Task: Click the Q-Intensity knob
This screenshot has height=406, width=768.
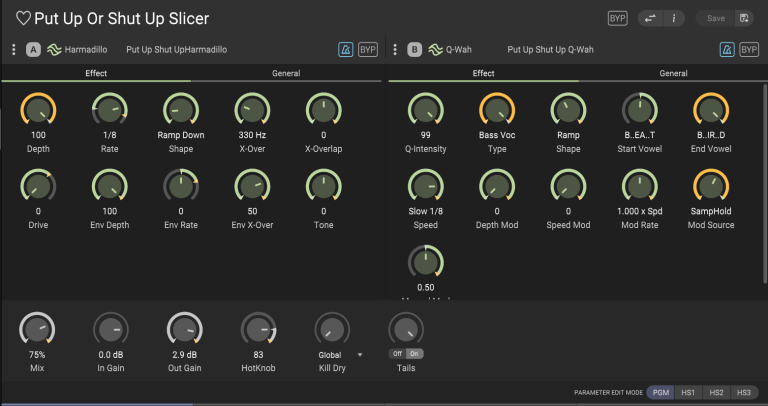Action: click(x=426, y=110)
